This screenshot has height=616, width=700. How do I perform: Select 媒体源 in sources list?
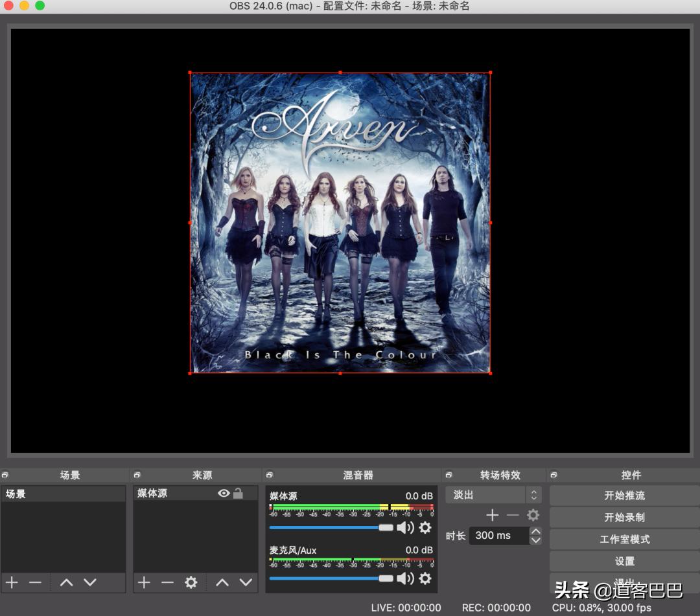click(x=196, y=493)
